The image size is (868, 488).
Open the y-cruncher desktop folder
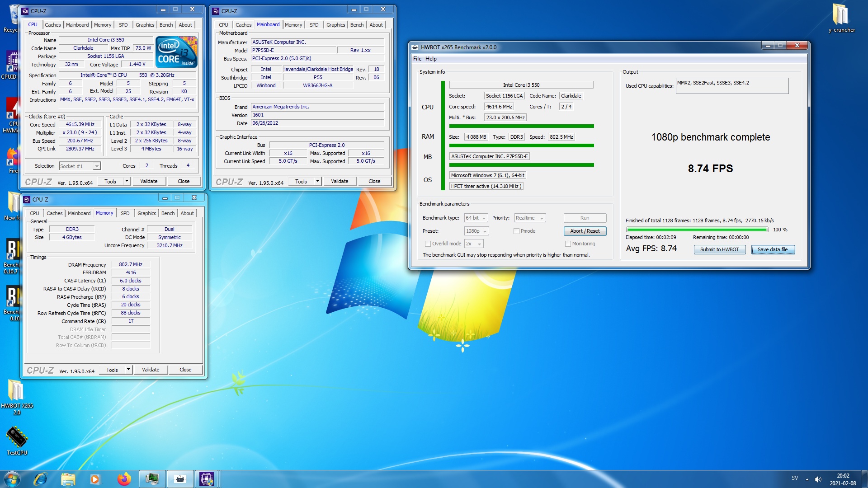pos(841,18)
